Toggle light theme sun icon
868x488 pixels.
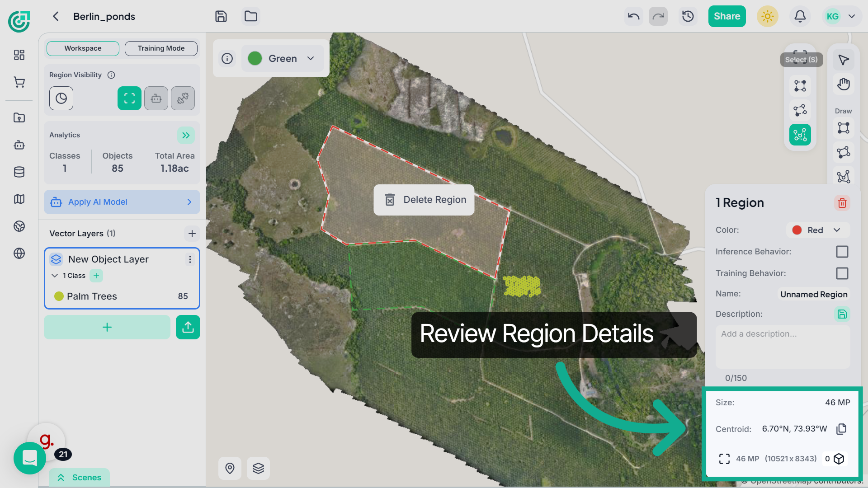768,16
